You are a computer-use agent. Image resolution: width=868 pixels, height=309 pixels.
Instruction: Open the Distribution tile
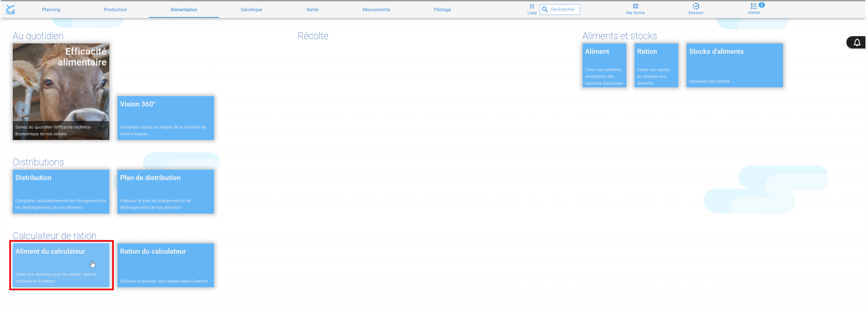[x=61, y=192]
